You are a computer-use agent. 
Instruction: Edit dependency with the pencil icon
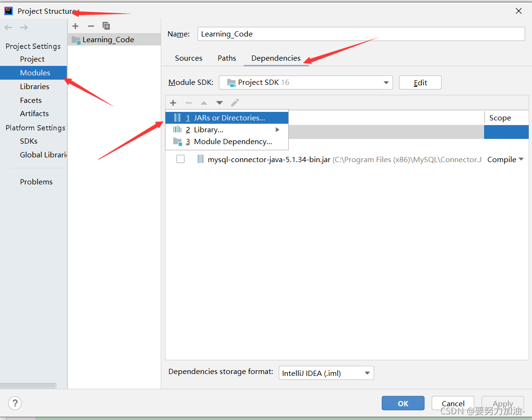235,102
